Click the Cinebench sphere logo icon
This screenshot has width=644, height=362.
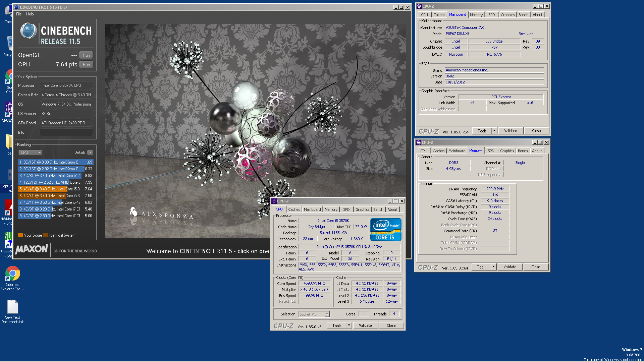point(28,31)
